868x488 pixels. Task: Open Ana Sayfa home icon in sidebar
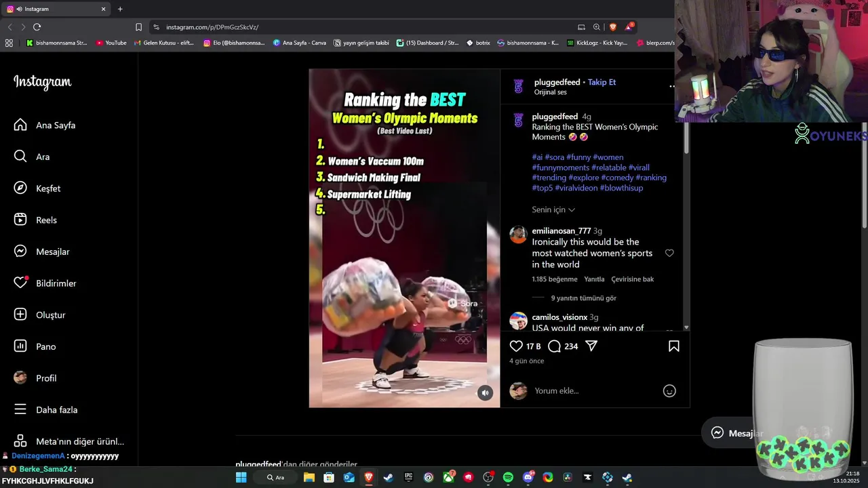coord(20,125)
